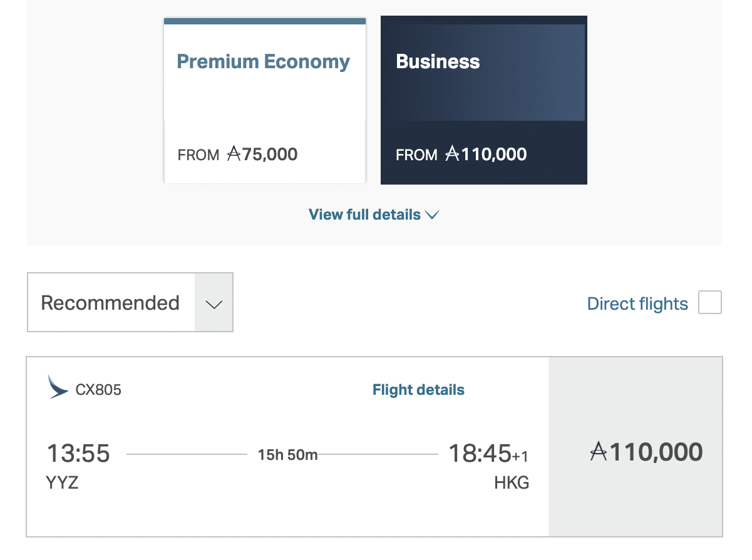Click the Asia Miles symbol in Business card

point(452,154)
